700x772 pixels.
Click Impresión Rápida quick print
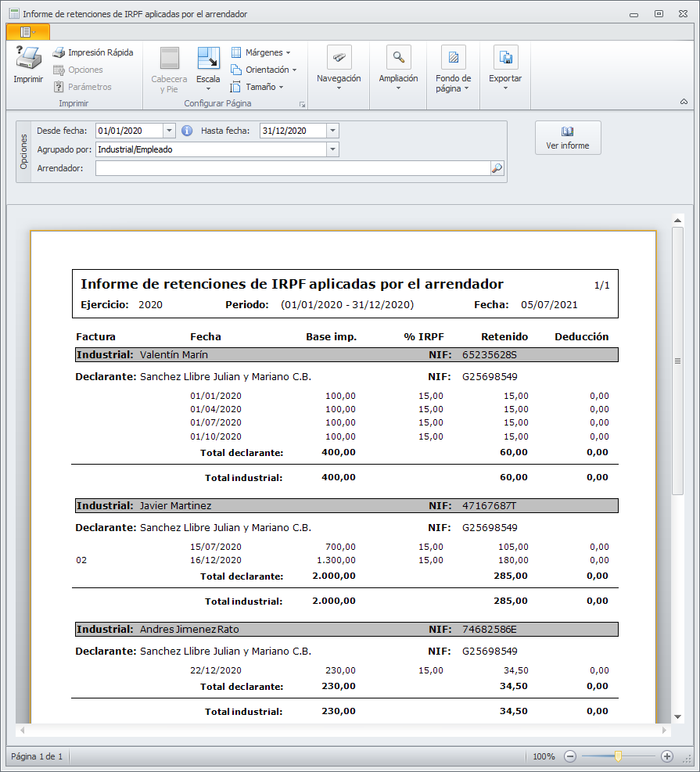[x=94, y=52]
